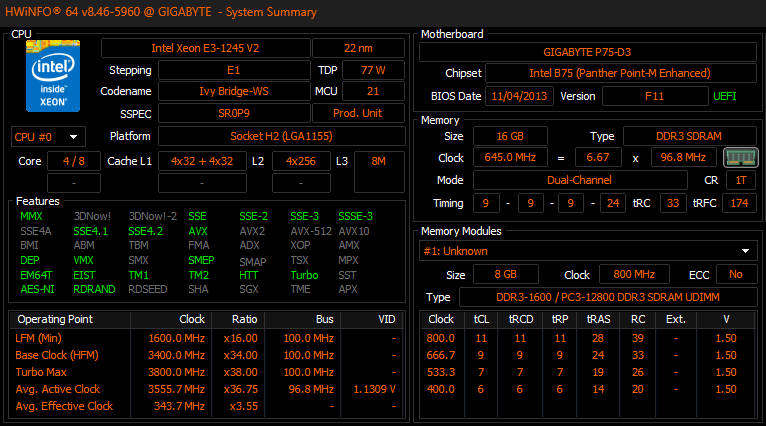This screenshot has height=426, width=766.
Task: Click the 400.0 clock row in module timings
Action: coord(587,389)
